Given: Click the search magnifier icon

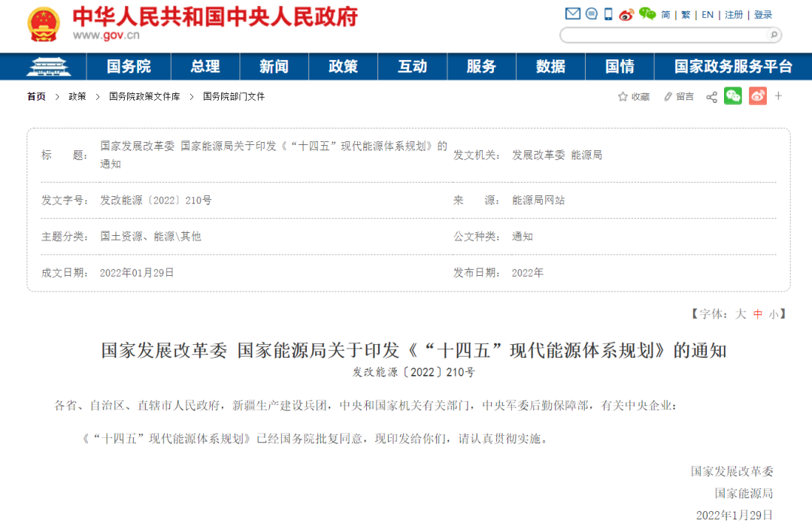Looking at the screenshot, I should [775, 35].
